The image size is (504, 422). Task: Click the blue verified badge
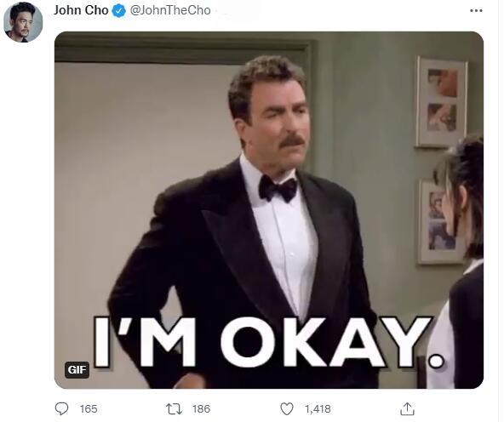118,11
